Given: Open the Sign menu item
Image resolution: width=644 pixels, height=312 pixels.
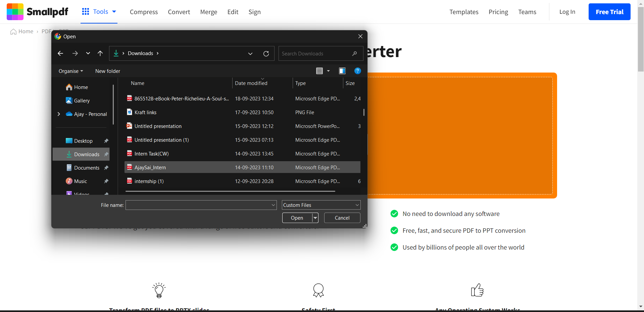Looking at the screenshot, I should (255, 12).
